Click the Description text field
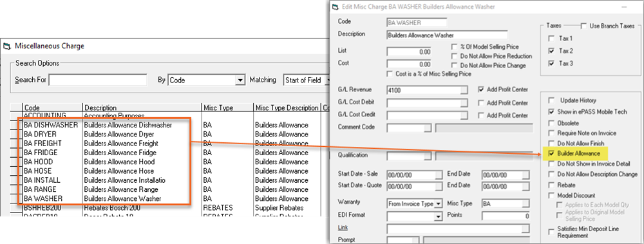Viewport: 644px width, 244px height. click(x=448, y=35)
